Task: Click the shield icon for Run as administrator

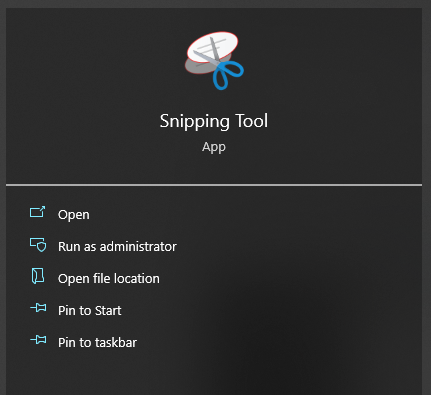Action: pyautogui.click(x=38, y=245)
